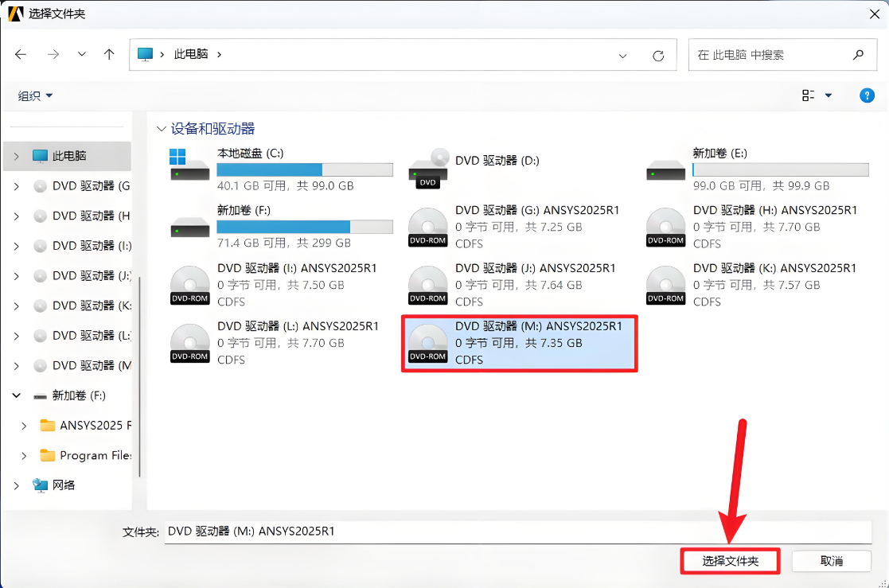Select DVD 驱动器 (M in sidebar tree
The image size is (889, 588).
click(x=82, y=366)
